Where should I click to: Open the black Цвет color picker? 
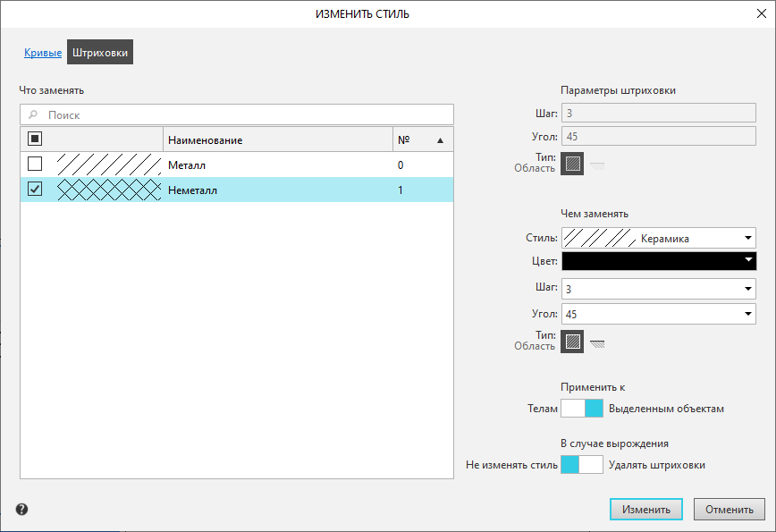click(658, 260)
